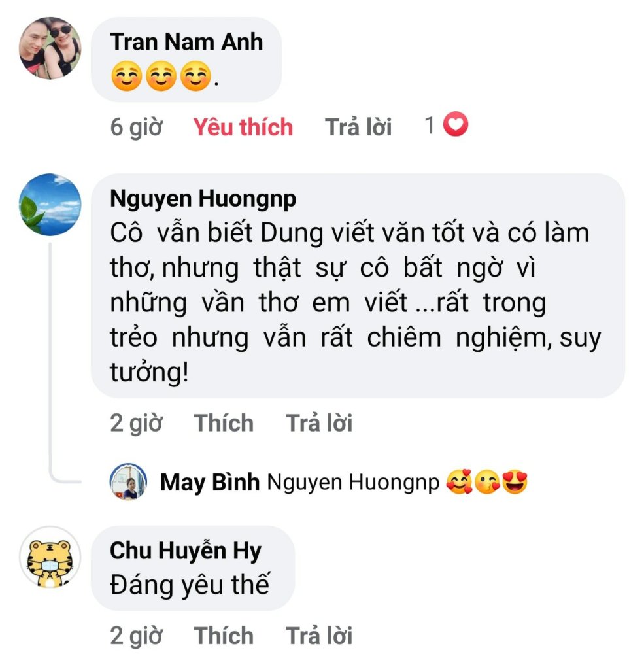Reply to Tran Nam Anh's comment
This screenshot has height=669, width=644.
(358, 127)
